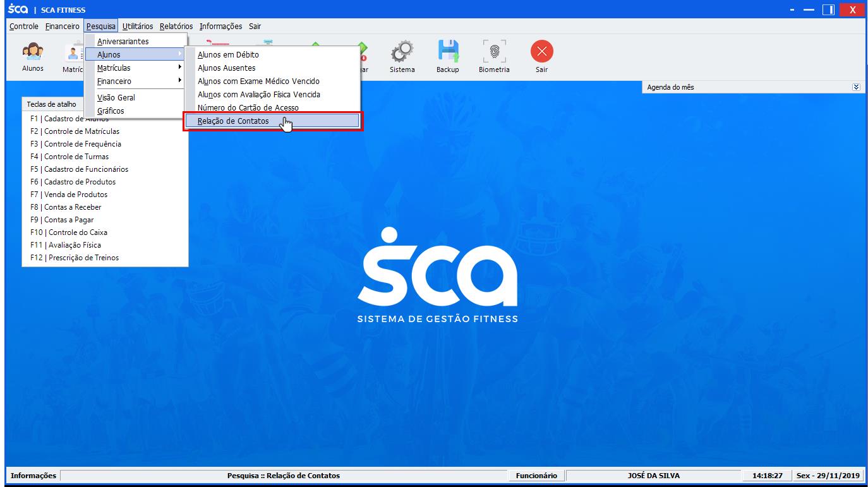Click the clock 14:18:27 in status bar
This screenshot has height=487, width=868.
768,476
